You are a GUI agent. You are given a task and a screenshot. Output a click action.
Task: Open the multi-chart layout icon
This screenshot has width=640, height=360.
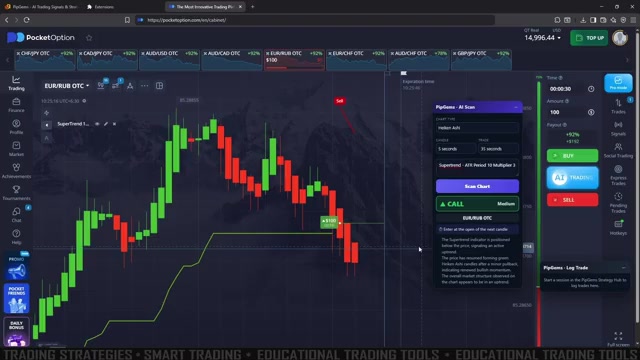tap(159, 86)
